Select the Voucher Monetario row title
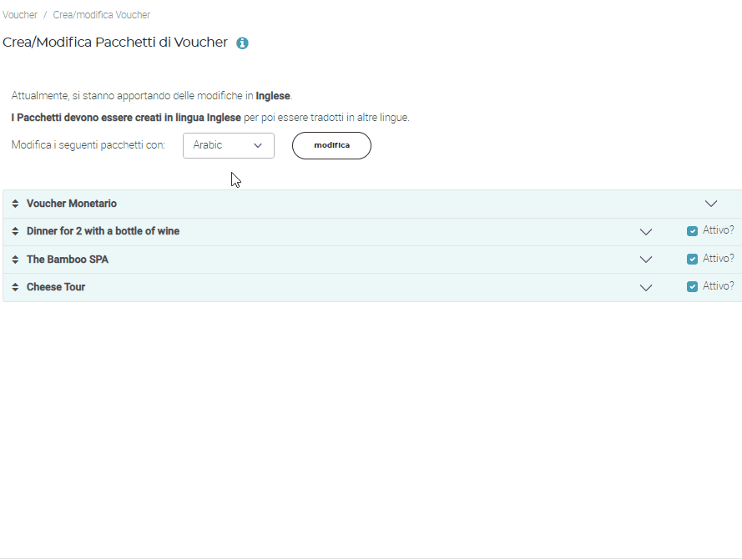 click(x=72, y=204)
